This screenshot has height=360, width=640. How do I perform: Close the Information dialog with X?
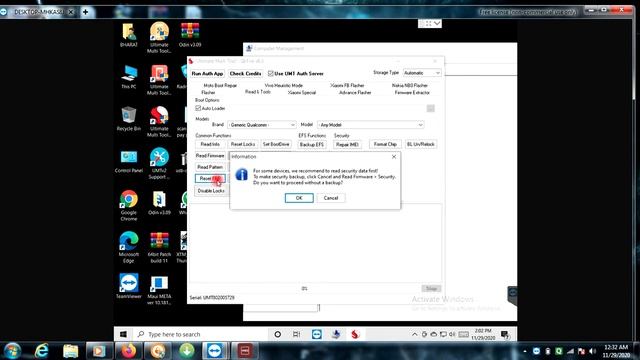[x=394, y=157]
